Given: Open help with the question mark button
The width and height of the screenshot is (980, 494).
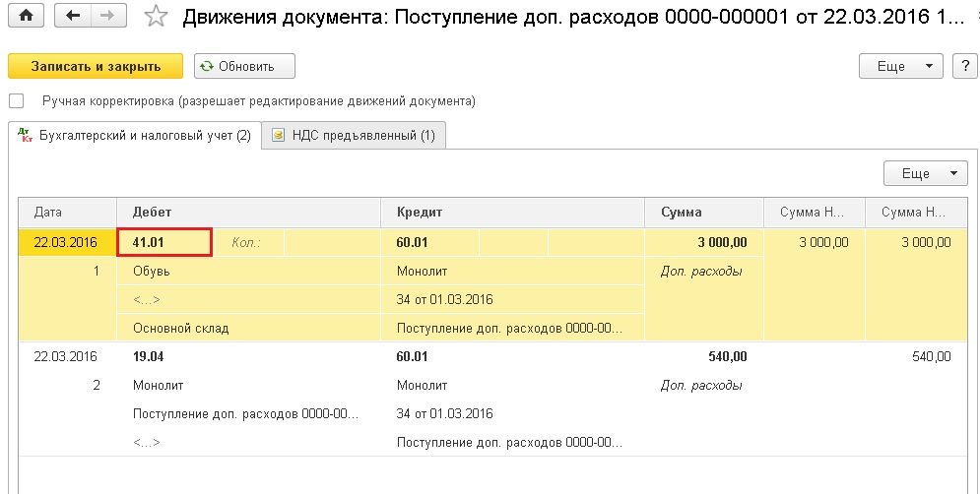Looking at the screenshot, I should tap(965, 66).
